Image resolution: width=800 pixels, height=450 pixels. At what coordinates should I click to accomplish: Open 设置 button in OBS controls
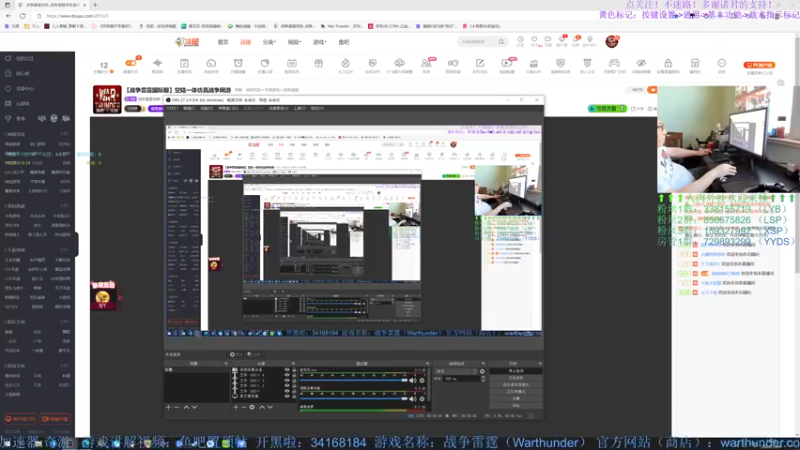coord(516,398)
